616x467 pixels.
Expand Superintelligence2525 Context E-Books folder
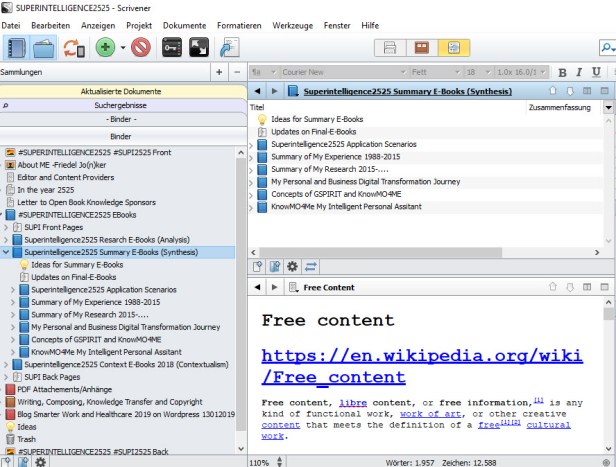(6, 365)
